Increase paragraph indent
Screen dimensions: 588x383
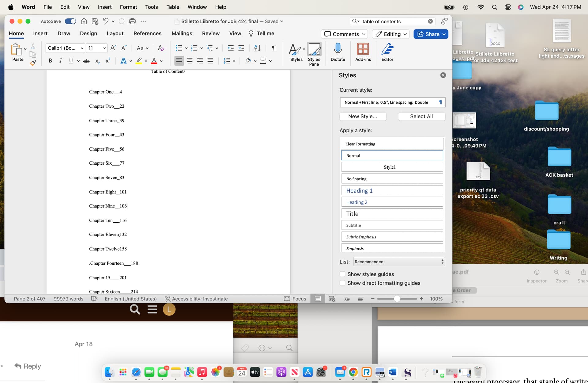click(x=241, y=48)
